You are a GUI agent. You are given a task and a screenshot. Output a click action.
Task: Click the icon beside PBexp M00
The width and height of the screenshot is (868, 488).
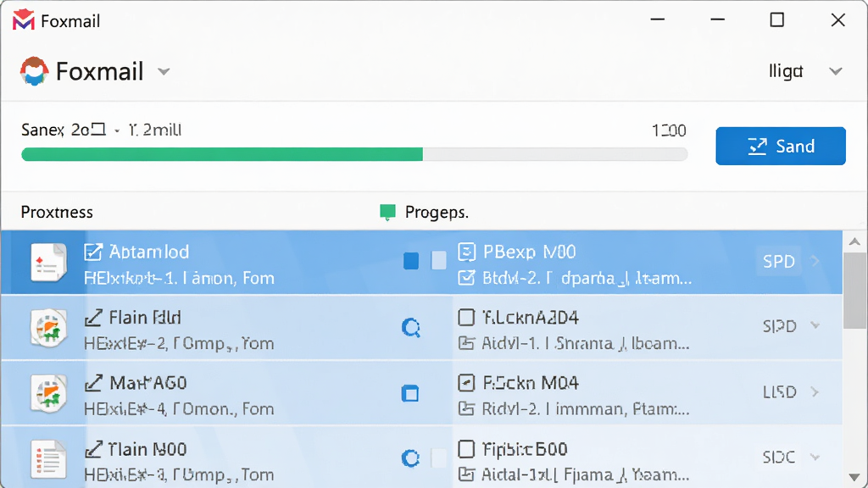467,252
